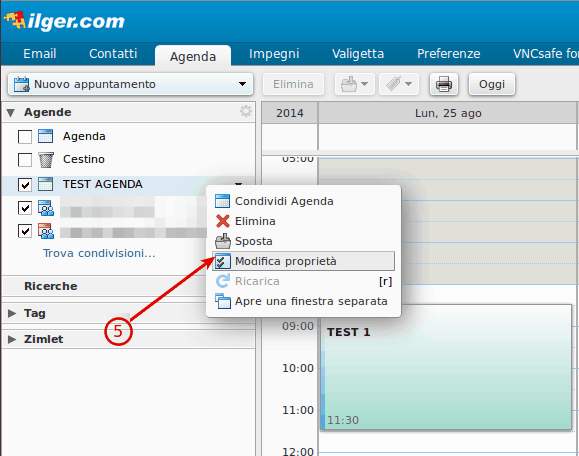
Task: Expand the Tag section
Action: click(12, 313)
